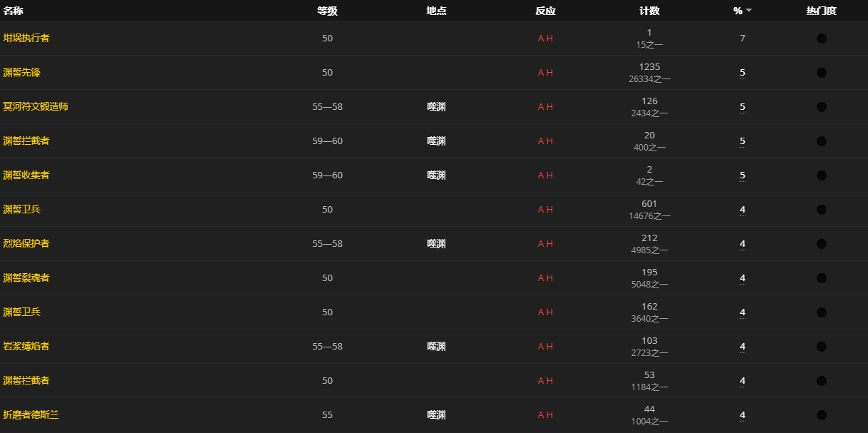This screenshot has height=433, width=868.
Task: Click the 冥河符文锻造师 name link
Action: coord(36,107)
